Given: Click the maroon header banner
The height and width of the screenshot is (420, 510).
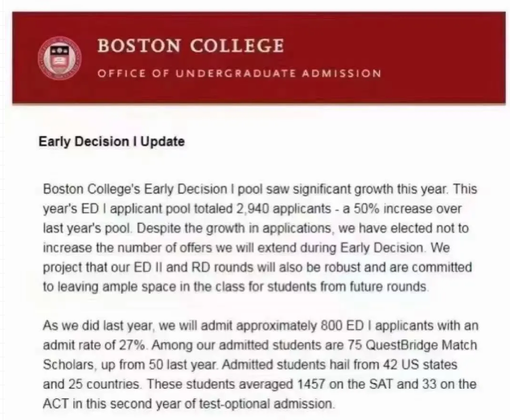Looking at the screenshot, I should [x=259, y=58].
